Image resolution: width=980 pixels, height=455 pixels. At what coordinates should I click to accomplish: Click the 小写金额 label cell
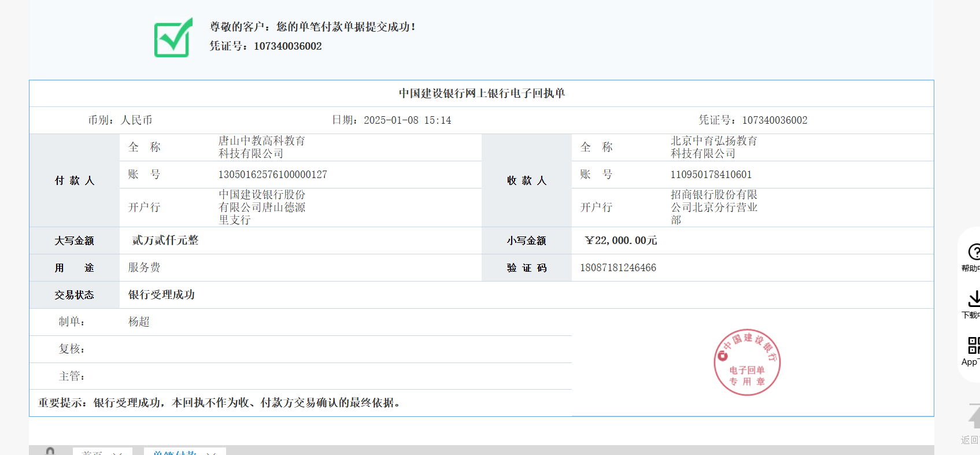pos(527,241)
